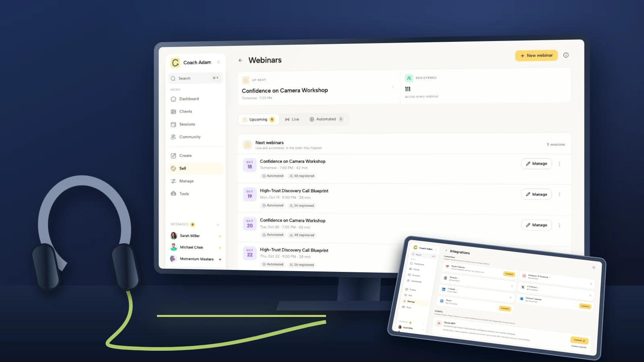Click the Search field in the monitor's sidebar
The width and height of the screenshot is (644, 362).
pos(195,78)
